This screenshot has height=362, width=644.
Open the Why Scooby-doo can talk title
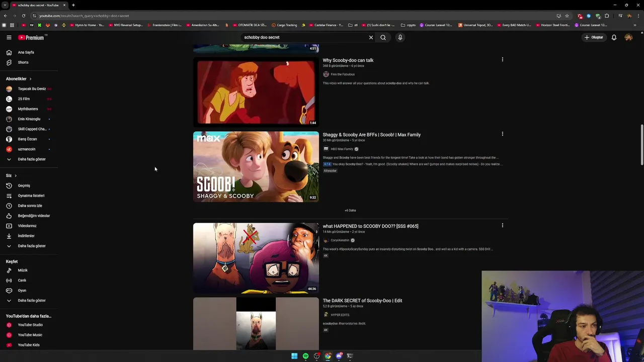[x=348, y=60]
